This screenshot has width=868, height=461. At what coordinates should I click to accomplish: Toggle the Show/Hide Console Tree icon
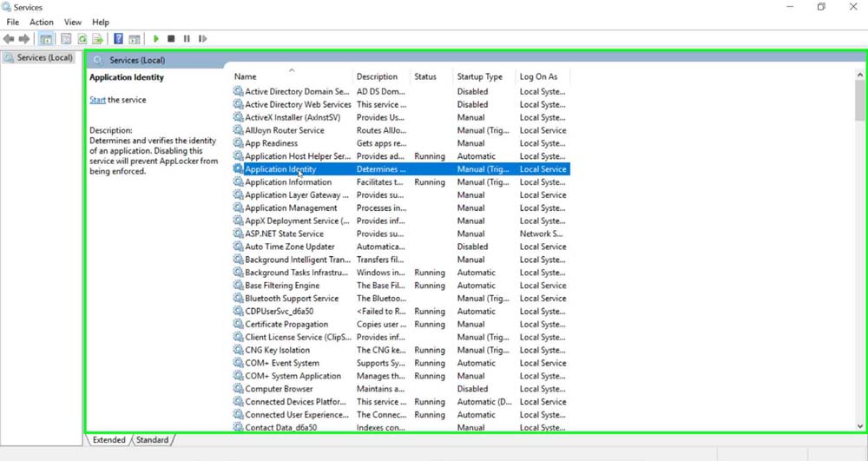[46, 39]
